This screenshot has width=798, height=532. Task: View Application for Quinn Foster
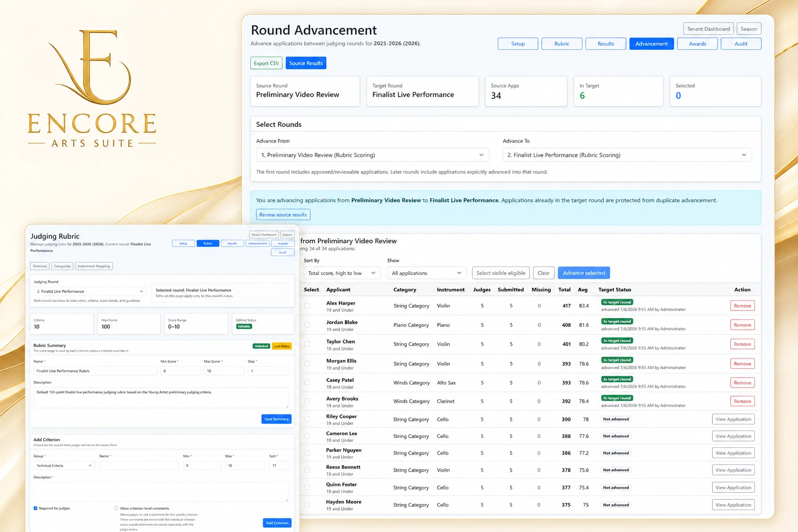pyautogui.click(x=733, y=487)
